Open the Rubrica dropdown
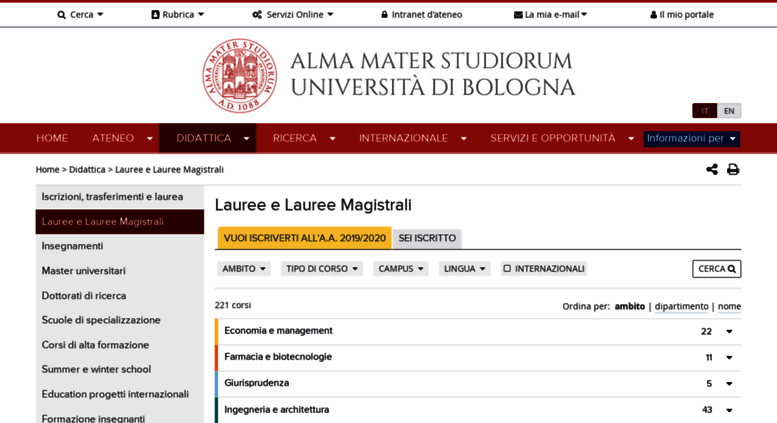Screen dimensions: 777x423 click(177, 14)
